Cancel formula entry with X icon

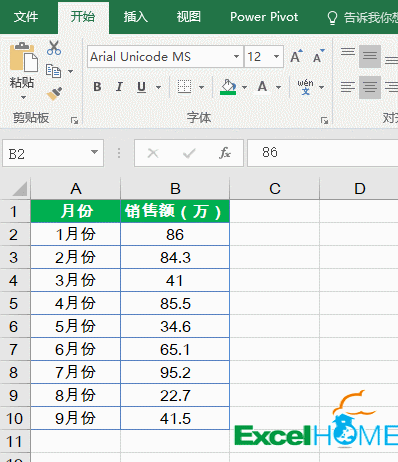coord(153,153)
